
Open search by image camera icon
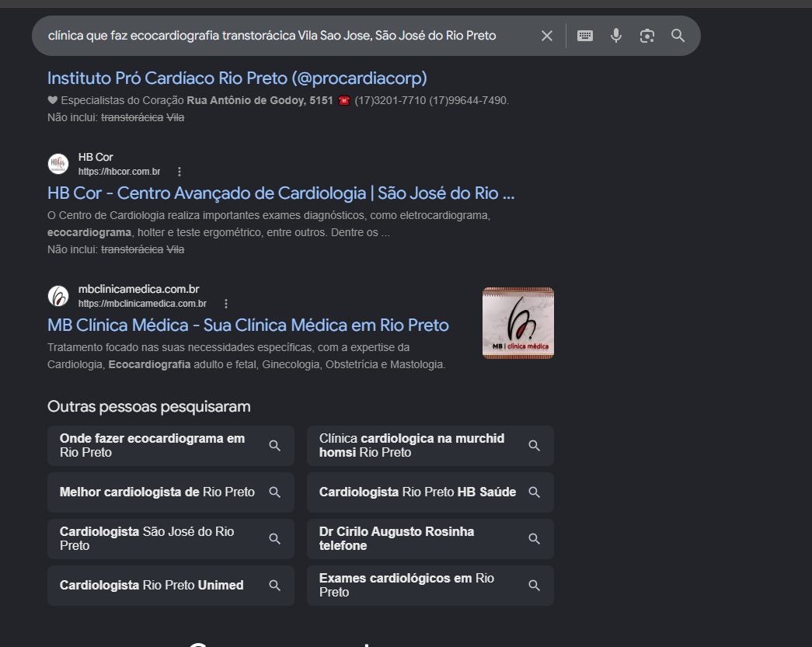pyautogui.click(x=646, y=36)
